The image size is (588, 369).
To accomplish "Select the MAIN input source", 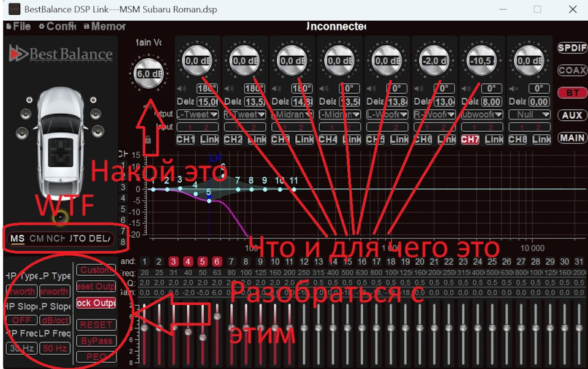I will point(572,138).
